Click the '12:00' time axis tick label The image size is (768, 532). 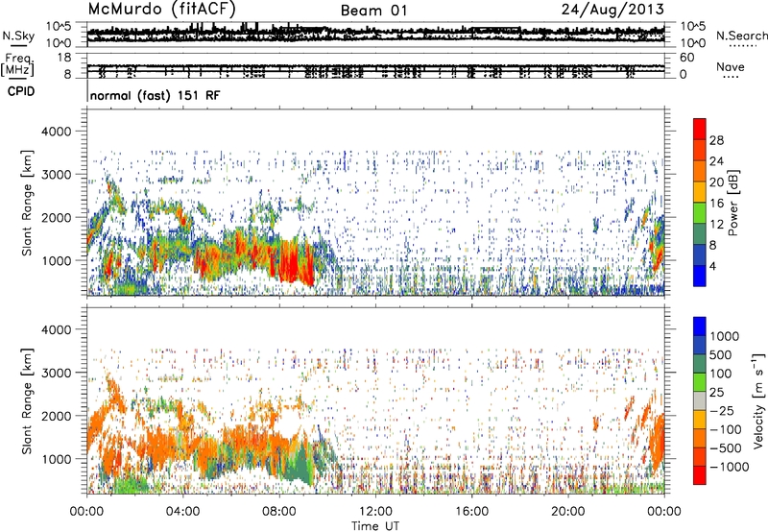click(375, 512)
